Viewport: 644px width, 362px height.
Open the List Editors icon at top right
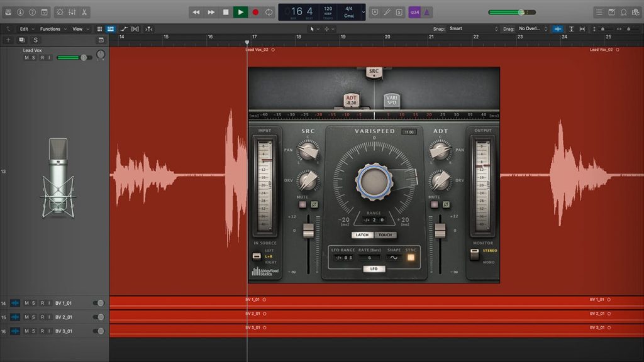tap(599, 11)
